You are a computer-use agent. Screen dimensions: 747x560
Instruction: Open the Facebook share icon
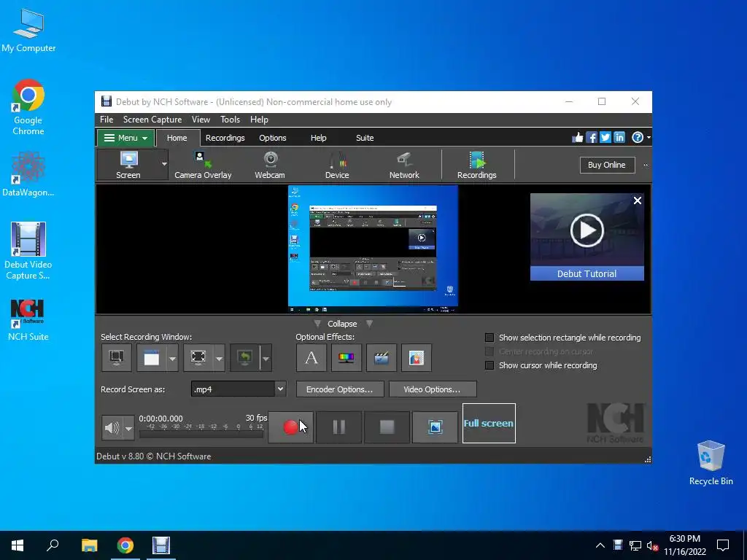(x=591, y=138)
